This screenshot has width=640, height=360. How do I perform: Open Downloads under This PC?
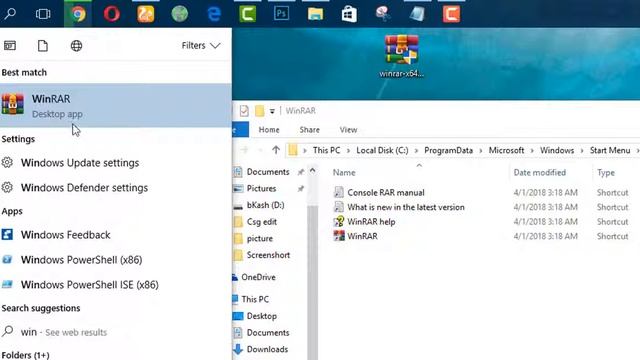pos(267,349)
